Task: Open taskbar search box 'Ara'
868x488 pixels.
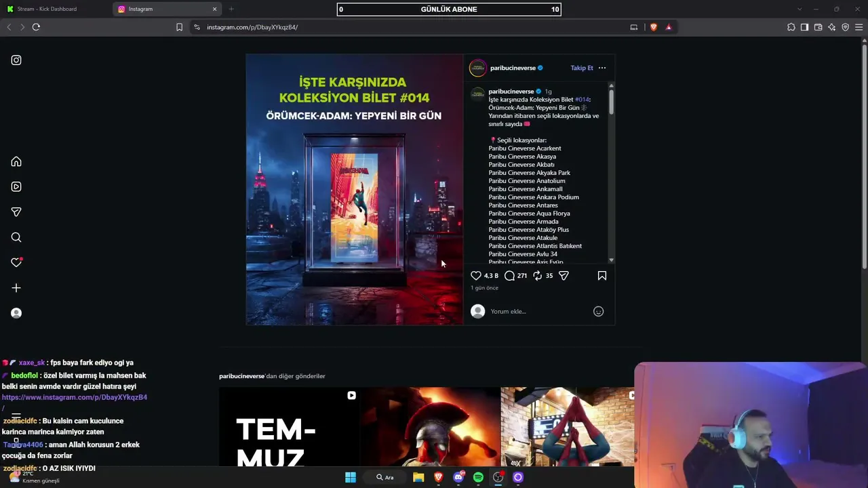Action: coord(385,477)
